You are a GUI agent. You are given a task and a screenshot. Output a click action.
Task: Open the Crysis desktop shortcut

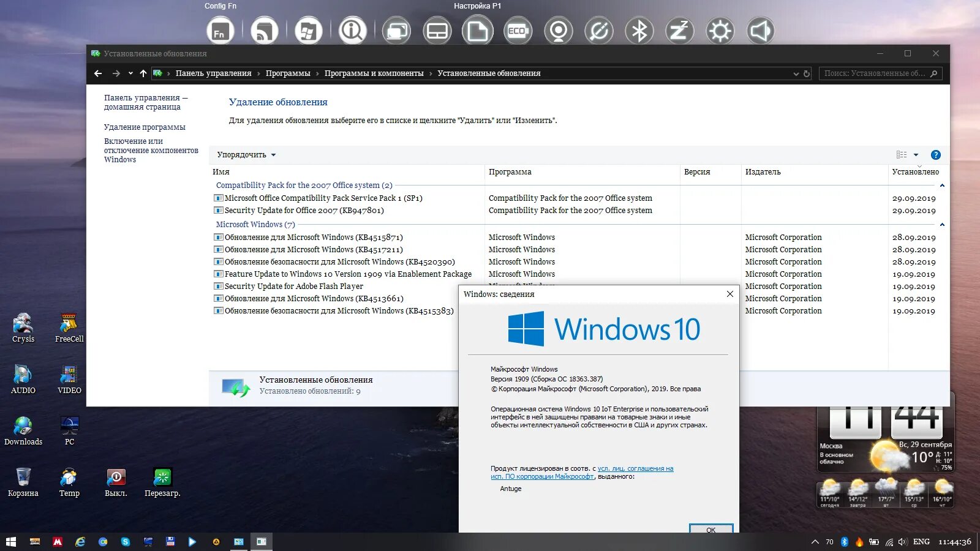23,328
